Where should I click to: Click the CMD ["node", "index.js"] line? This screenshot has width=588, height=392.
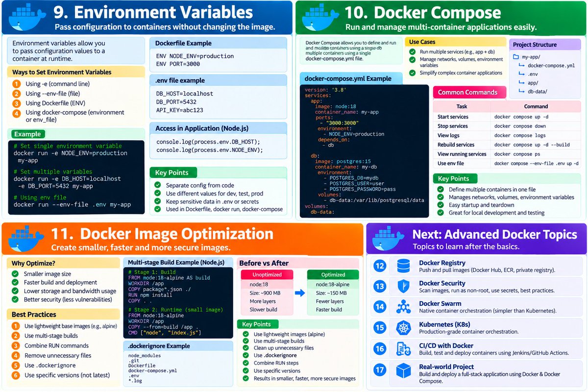click(x=165, y=333)
